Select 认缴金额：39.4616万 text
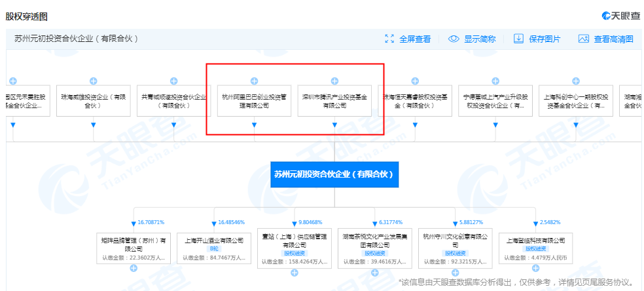 tap(375, 262)
